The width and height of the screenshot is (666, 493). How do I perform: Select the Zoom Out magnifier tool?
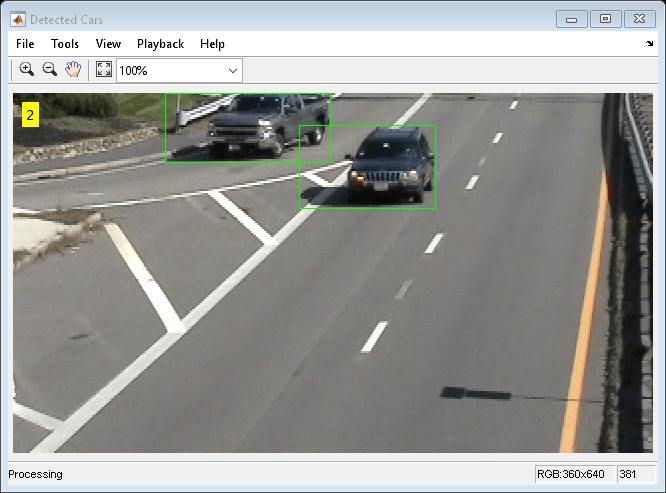(x=50, y=69)
